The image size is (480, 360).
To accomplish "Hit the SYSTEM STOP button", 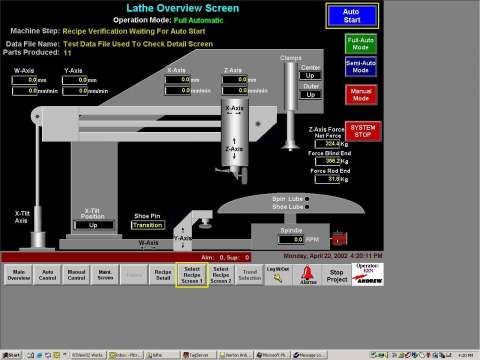I will [363, 131].
